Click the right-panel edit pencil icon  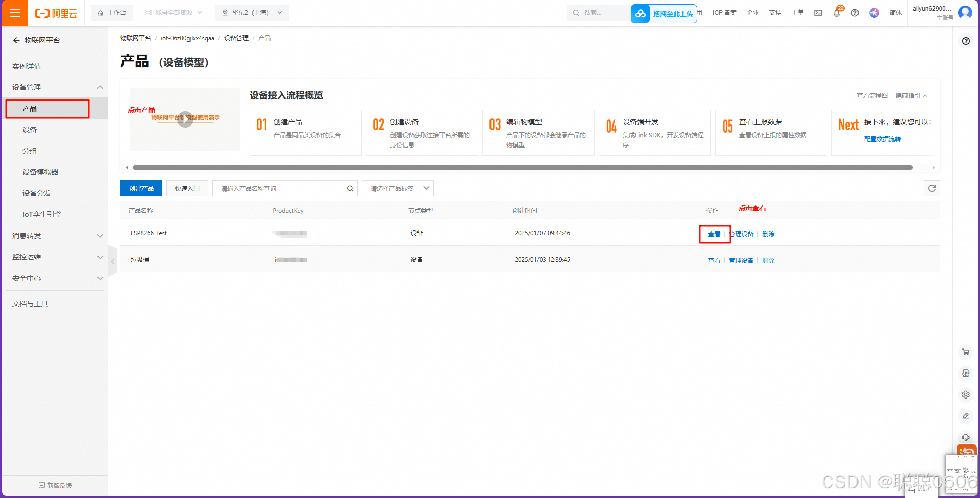(966, 416)
